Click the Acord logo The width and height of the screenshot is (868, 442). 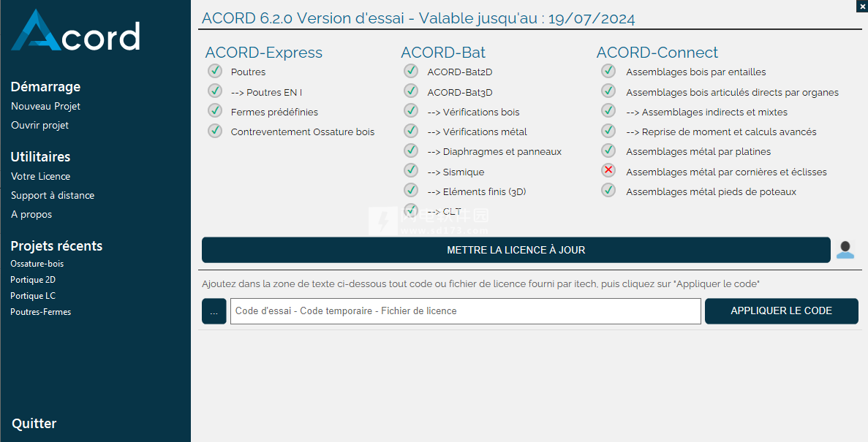tap(75, 31)
